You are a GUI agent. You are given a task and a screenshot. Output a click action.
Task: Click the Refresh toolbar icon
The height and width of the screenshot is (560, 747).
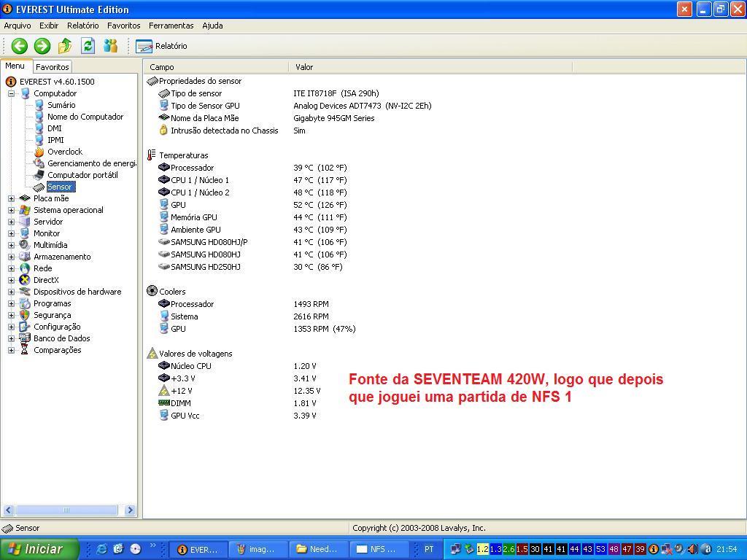(88, 46)
